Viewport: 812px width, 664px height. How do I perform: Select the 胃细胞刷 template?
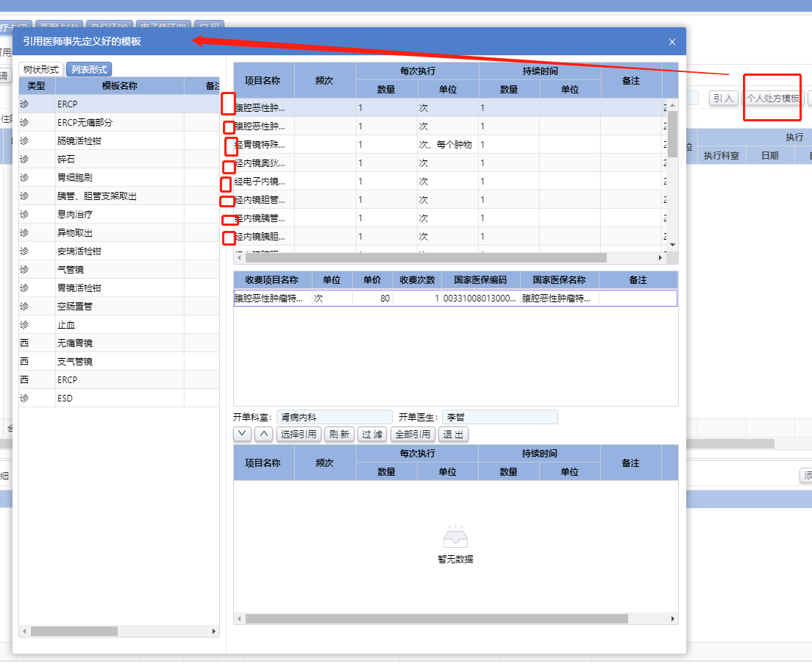[119, 177]
